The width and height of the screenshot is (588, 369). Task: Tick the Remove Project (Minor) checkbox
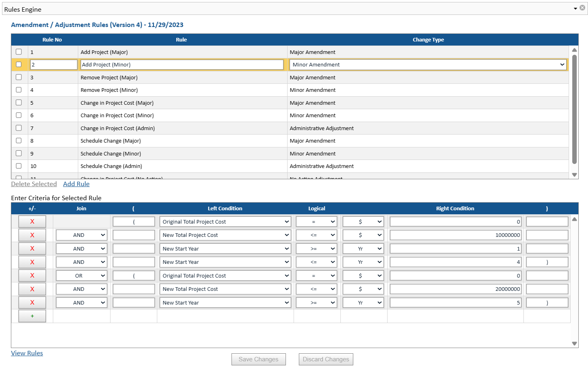tap(19, 90)
